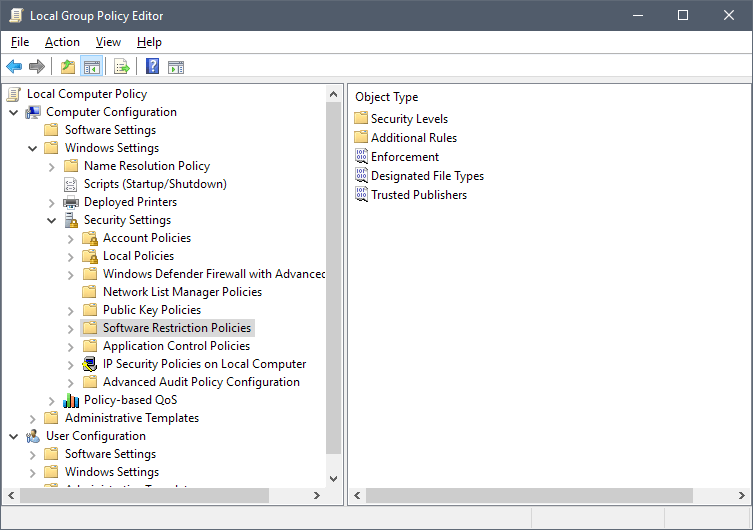Open the Action menu
This screenshot has width=753, height=530.
click(x=62, y=42)
